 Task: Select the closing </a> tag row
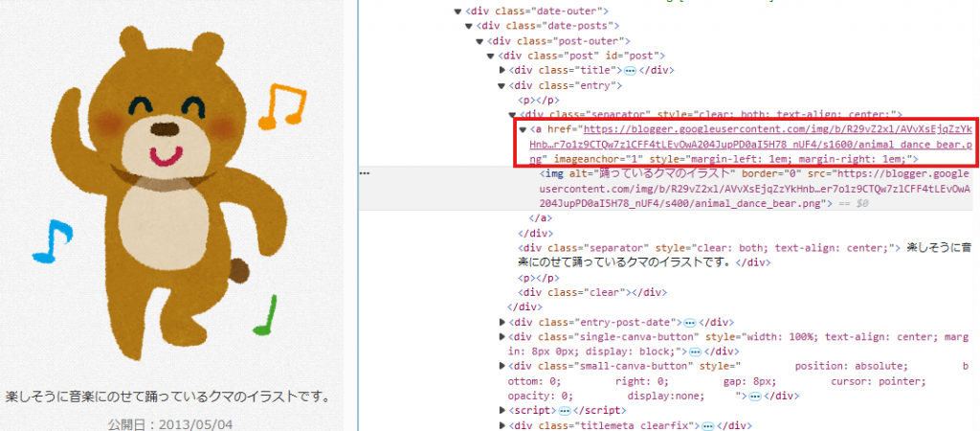click(x=542, y=218)
